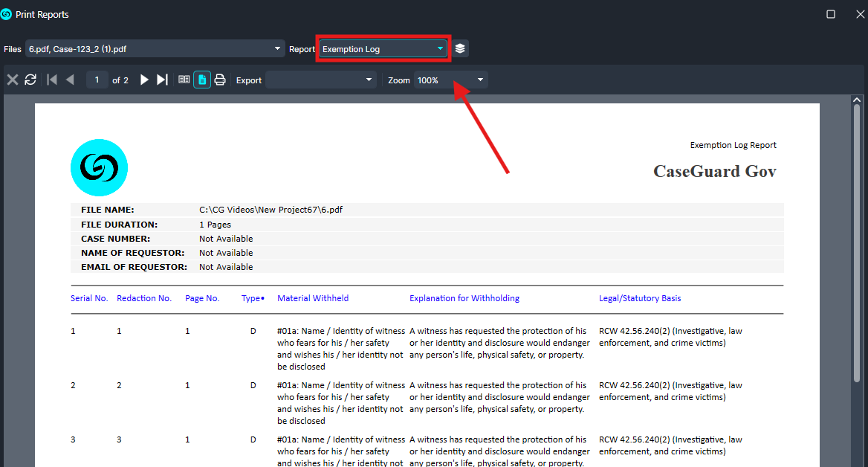868x467 pixels.
Task: Click the Type column header
Action: [x=253, y=298]
